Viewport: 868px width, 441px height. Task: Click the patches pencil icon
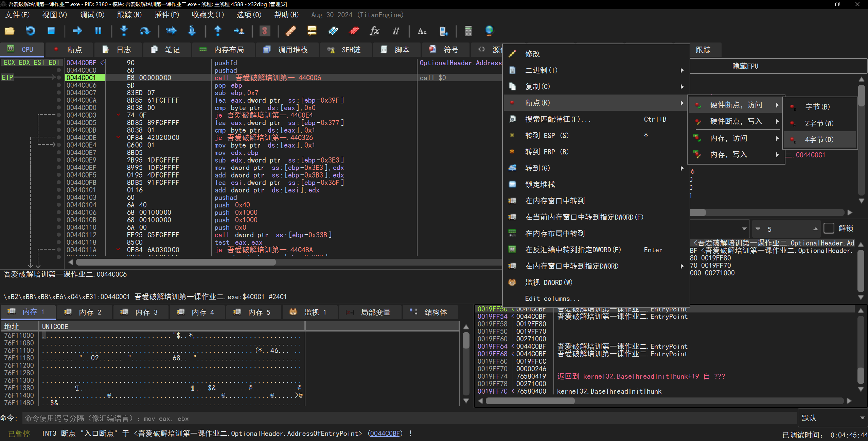291,31
